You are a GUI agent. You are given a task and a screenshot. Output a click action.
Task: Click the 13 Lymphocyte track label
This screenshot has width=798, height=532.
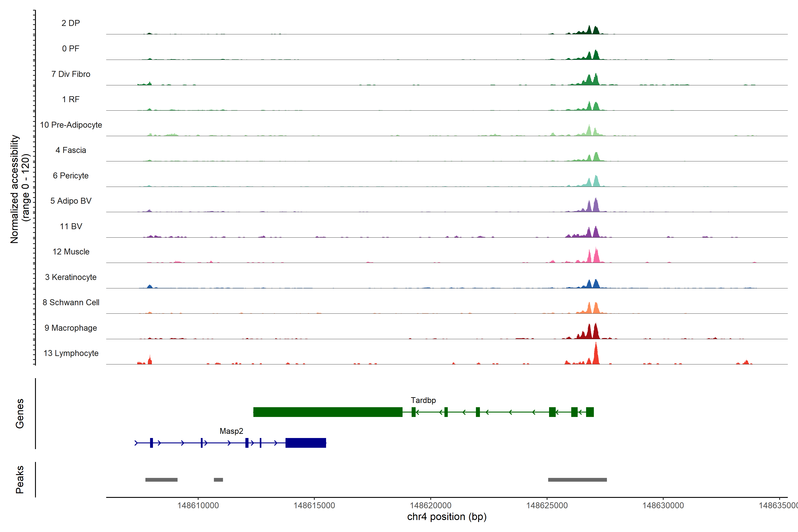(71, 353)
